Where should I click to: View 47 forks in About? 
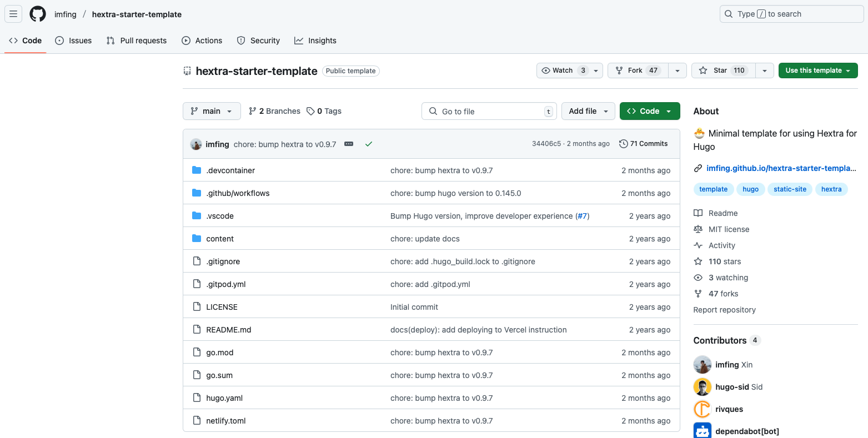[x=716, y=294]
